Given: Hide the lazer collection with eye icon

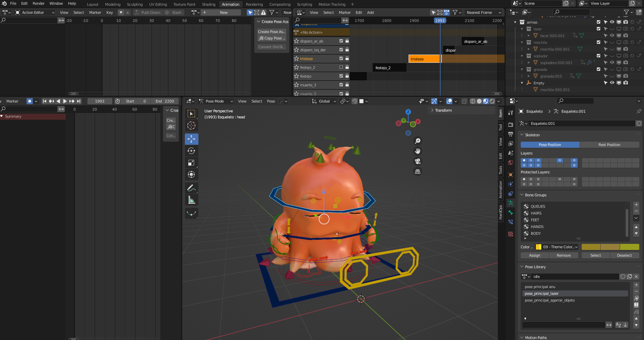Looking at the screenshot, I should point(612,29).
